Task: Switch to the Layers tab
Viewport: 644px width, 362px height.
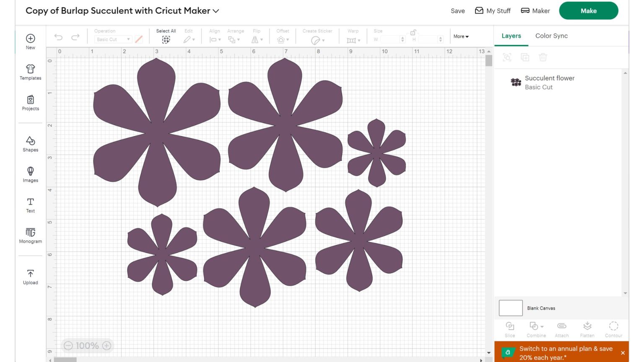Action: tap(511, 36)
